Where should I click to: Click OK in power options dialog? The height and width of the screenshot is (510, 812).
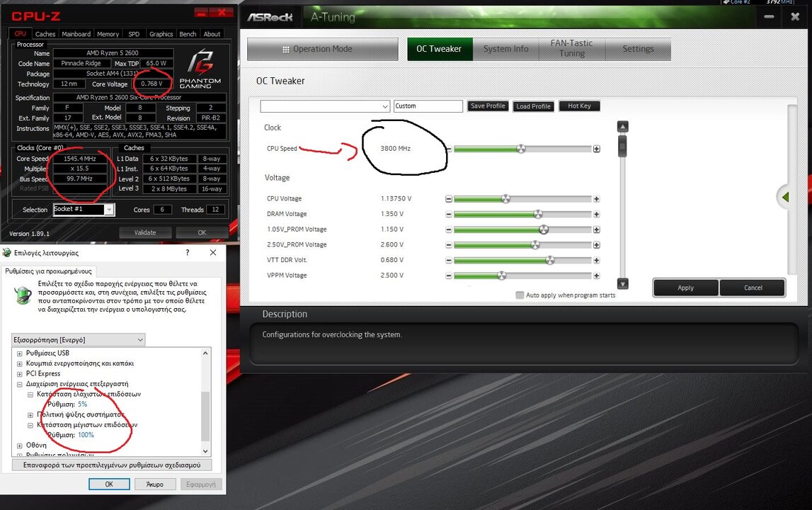109,484
